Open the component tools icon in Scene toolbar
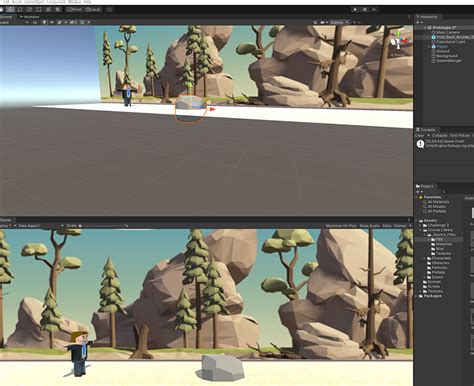Viewport: 474px width, 386px height. 315,22
